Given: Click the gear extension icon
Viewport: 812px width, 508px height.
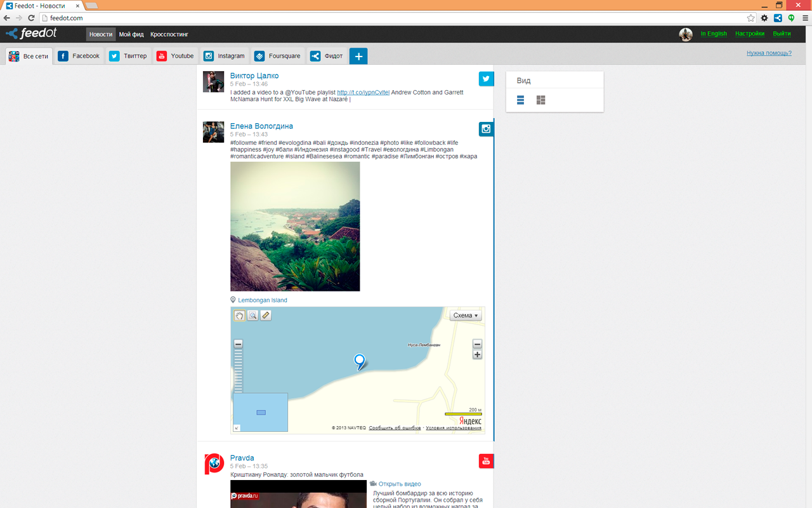Looking at the screenshot, I should click(764, 18).
